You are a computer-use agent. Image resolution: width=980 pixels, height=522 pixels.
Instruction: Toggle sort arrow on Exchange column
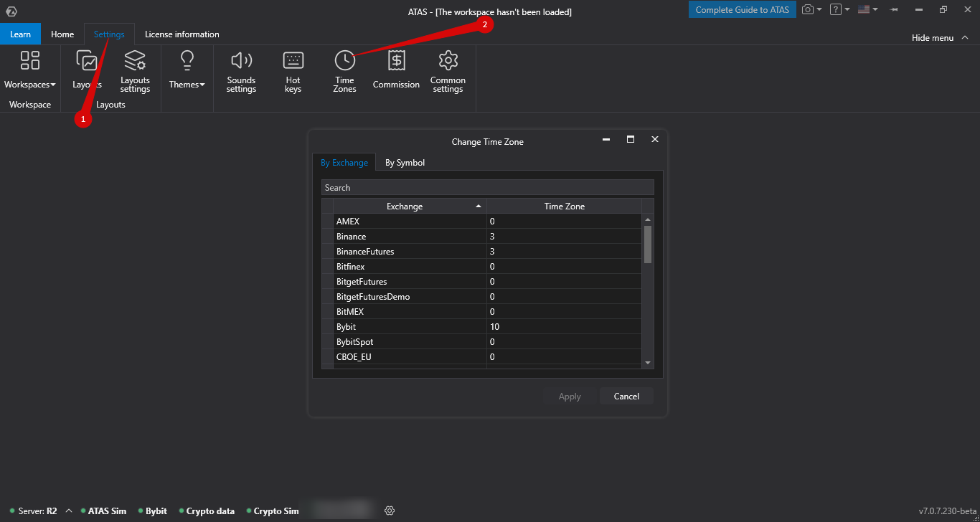pyautogui.click(x=479, y=207)
